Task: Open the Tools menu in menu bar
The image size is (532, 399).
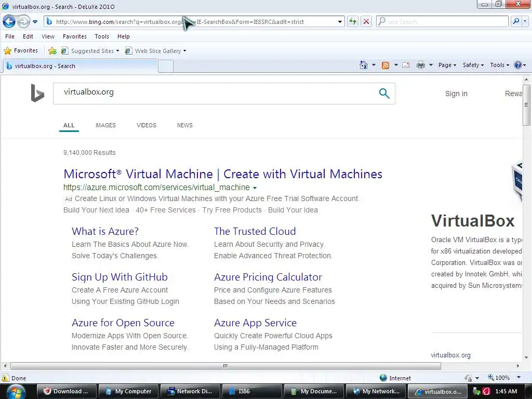Action: [102, 36]
